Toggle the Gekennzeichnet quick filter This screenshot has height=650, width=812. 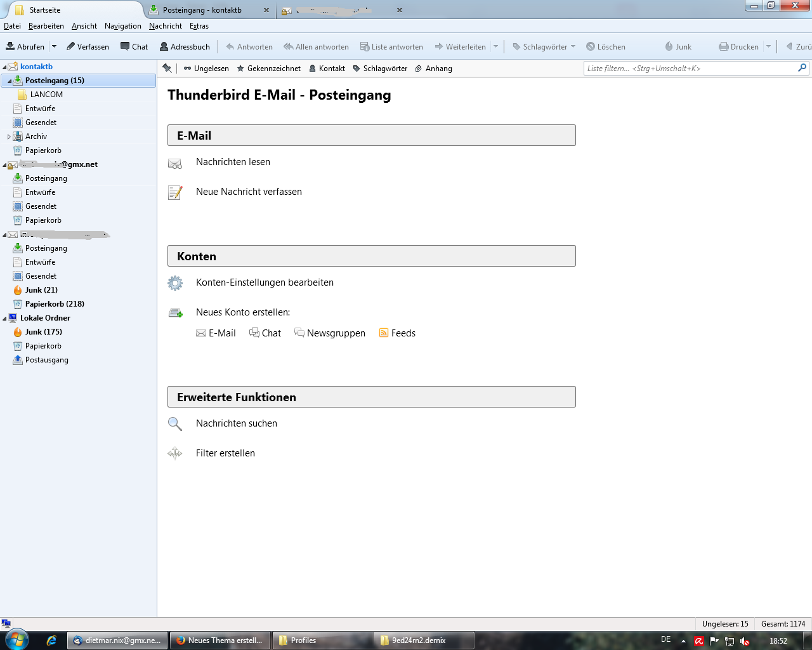click(x=268, y=69)
